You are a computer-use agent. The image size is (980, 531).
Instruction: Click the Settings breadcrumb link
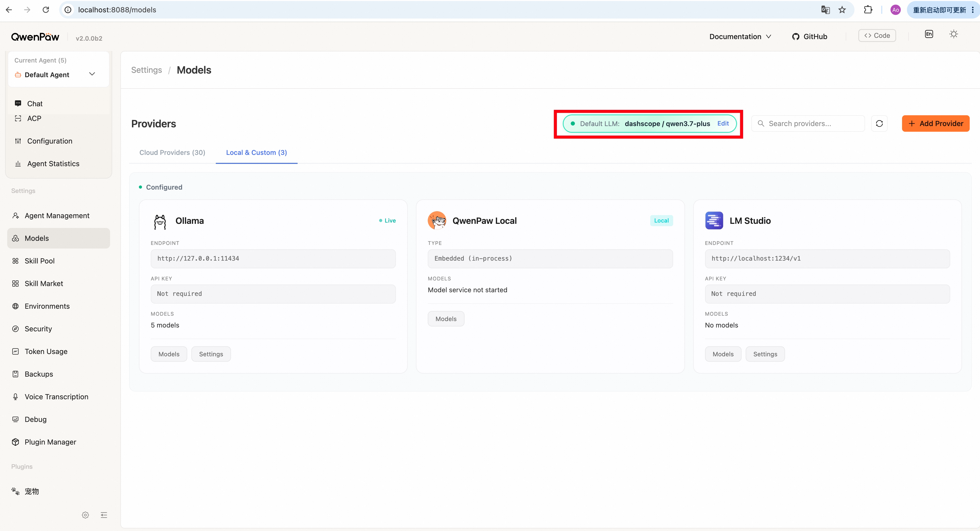coord(146,70)
